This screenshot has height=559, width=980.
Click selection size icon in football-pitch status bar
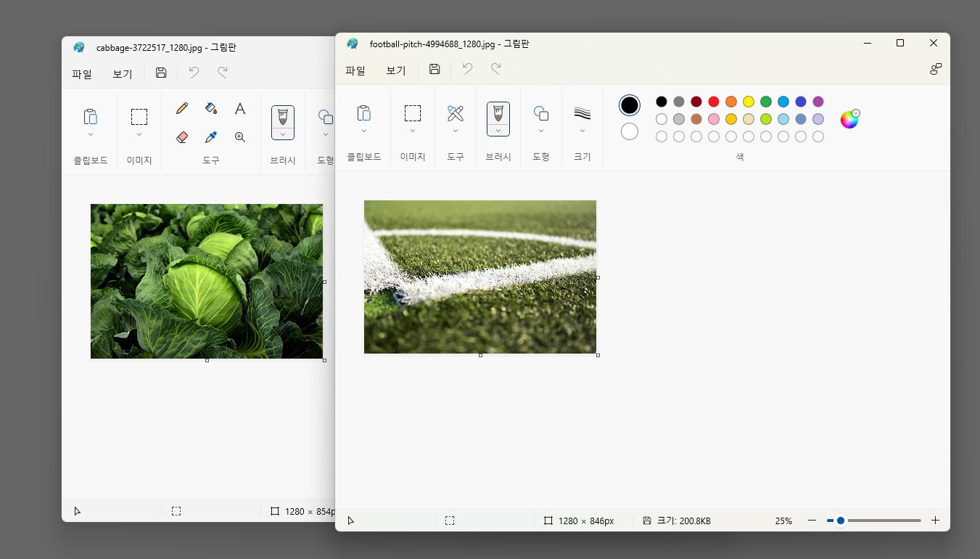point(450,521)
